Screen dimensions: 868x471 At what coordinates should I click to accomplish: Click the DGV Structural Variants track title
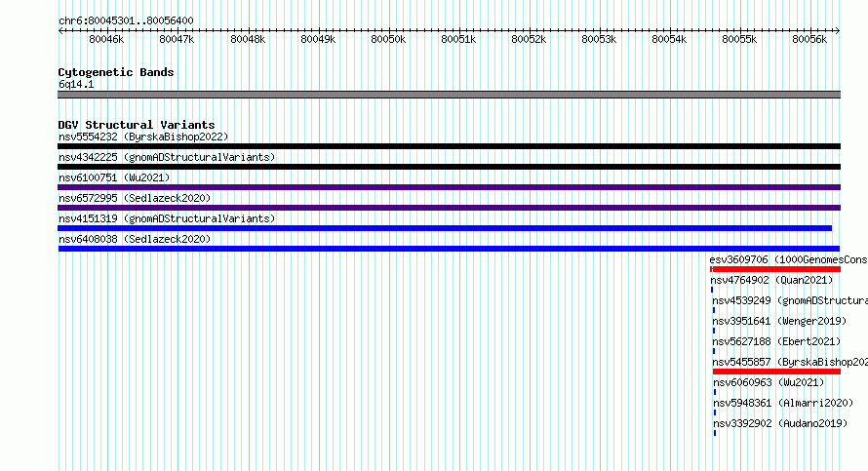137,125
